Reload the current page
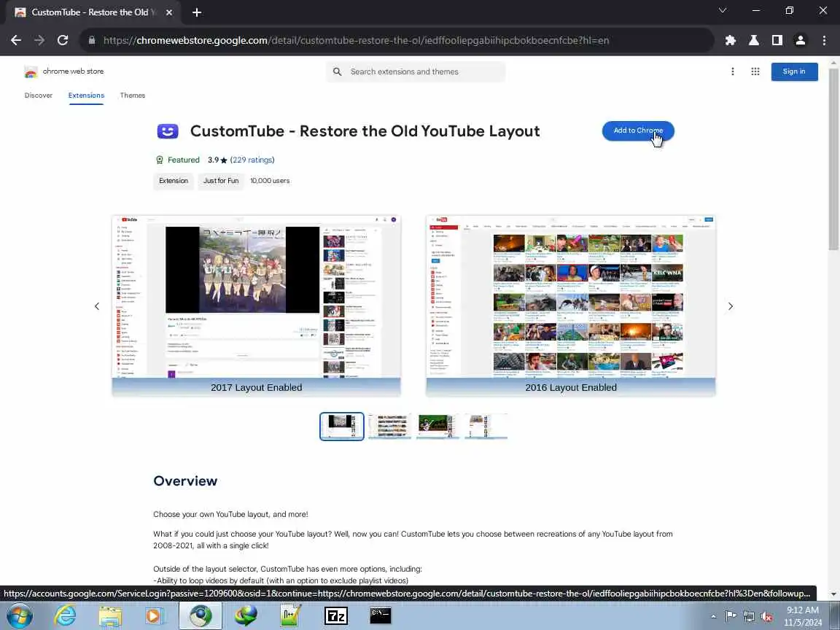 pos(63,40)
